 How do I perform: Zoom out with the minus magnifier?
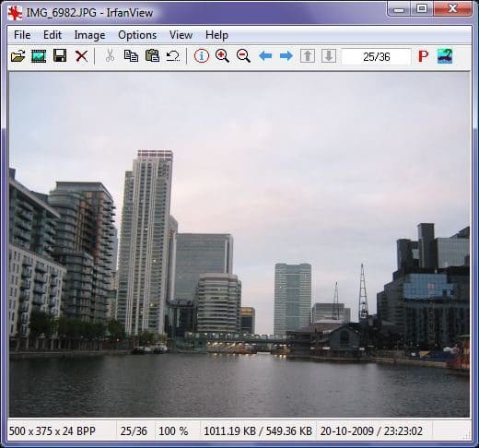[243, 56]
